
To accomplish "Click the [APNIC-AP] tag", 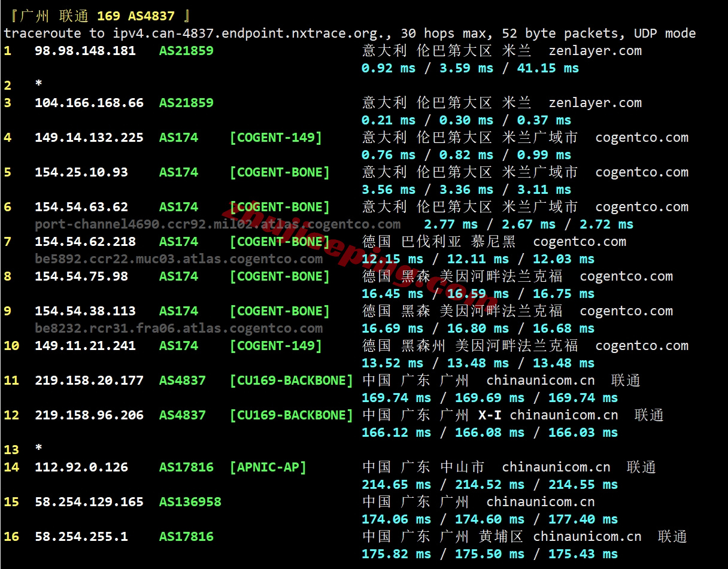I will pos(268,467).
